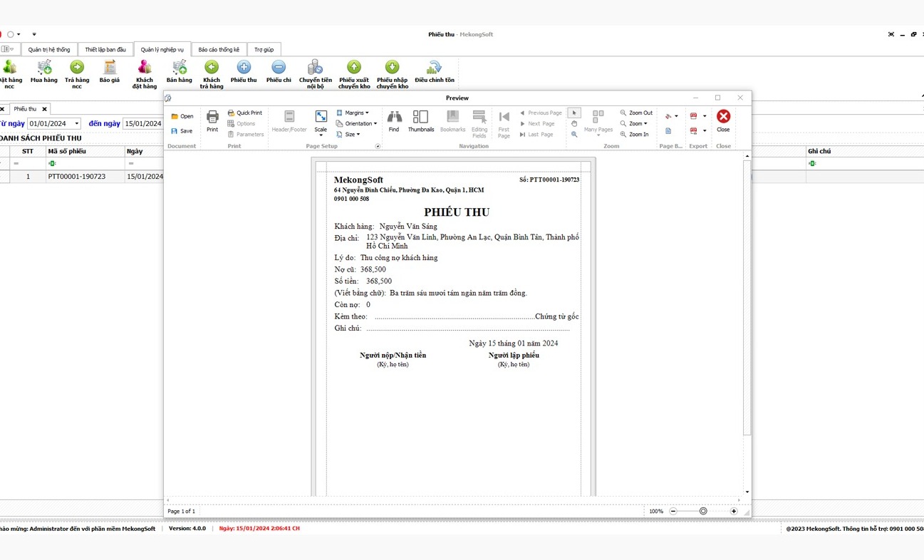924x560 pixels.
Task: Click the đến ngày date field
Action: pyautogui.click(x=142, y=124)
